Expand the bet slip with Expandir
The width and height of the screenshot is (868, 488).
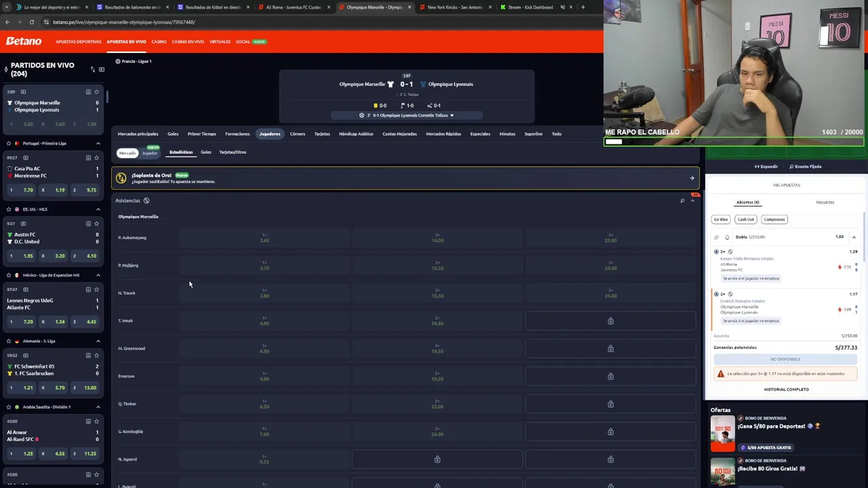766,167
